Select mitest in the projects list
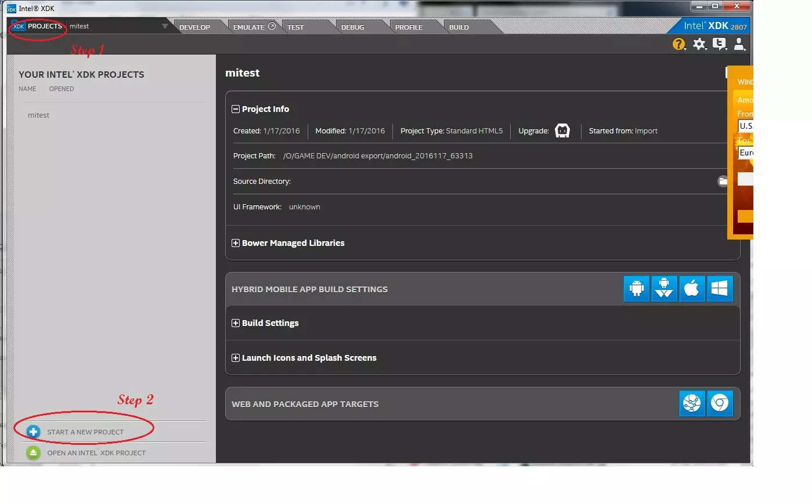Image resolution: width=812 pixels, height=504 pixels. tap(39, 115)
